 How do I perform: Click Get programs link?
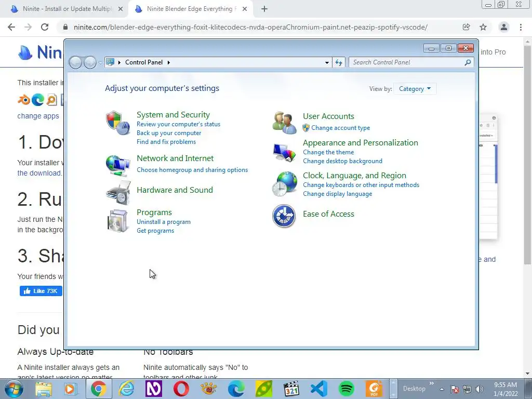tap(155, 231)
